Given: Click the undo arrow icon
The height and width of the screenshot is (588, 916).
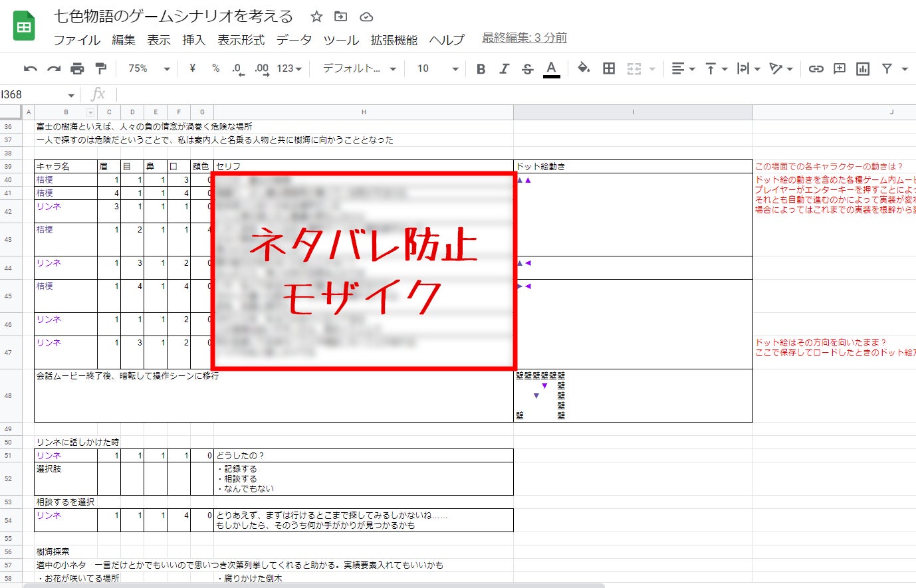Looking at the screenshot, I should pos(30,68).
